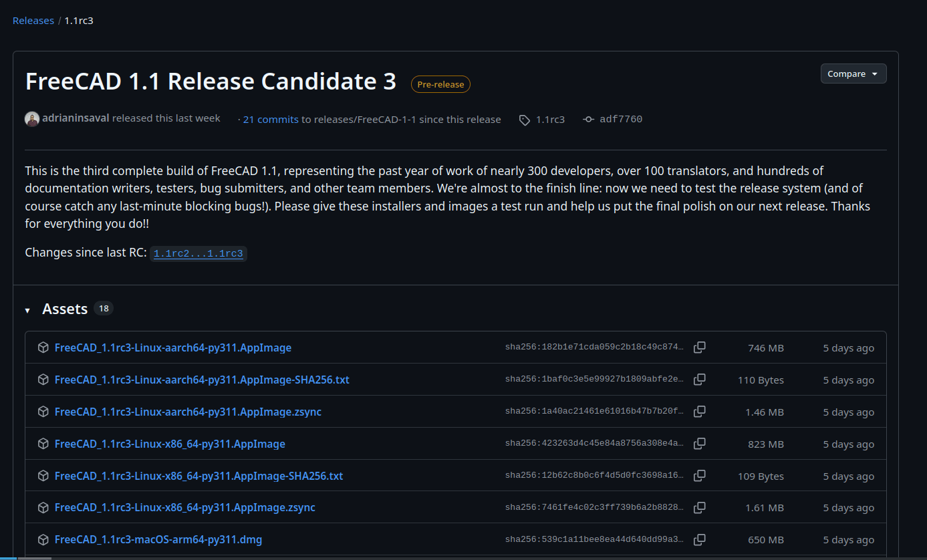
Task: Open commit adf7760
Action: coord(620,120)
